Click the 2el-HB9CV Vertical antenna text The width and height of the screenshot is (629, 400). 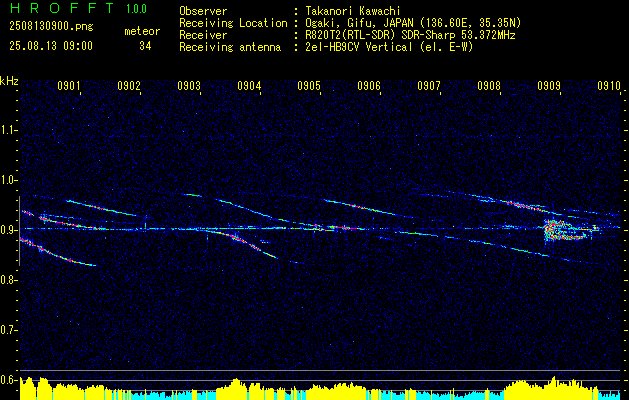(388, 47)
